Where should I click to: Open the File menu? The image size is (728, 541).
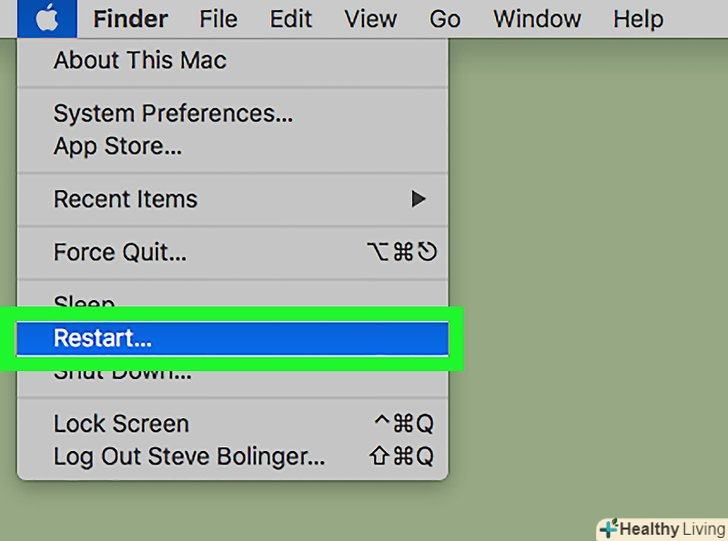click(x=218, y=18)
